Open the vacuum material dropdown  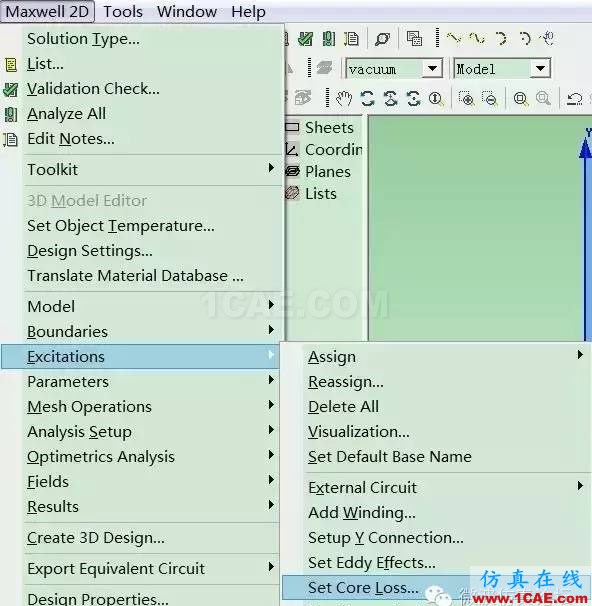tap(432, 69)
